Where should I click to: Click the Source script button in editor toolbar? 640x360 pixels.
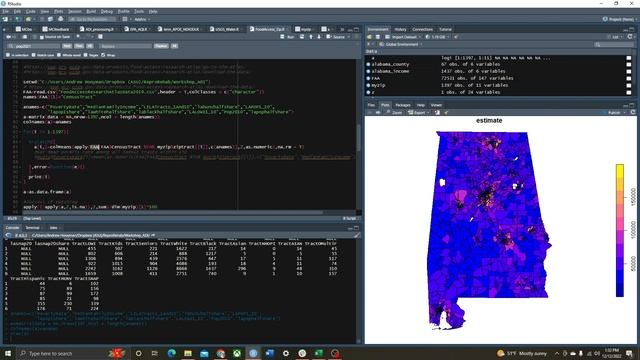tap(336, 37)
